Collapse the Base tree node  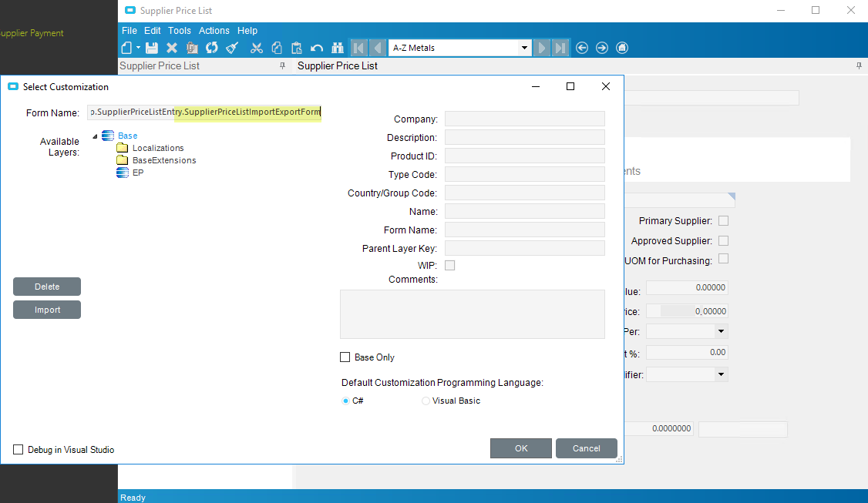coord(95,136)
